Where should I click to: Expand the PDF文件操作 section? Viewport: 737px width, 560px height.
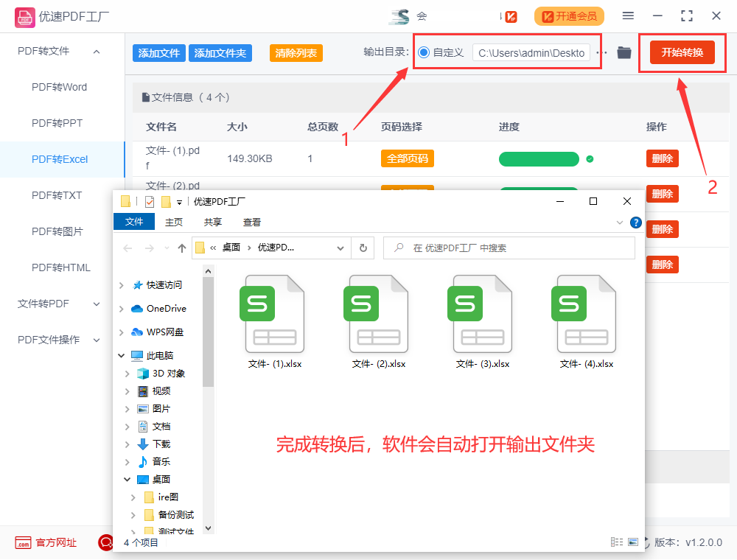coord(97,340)
